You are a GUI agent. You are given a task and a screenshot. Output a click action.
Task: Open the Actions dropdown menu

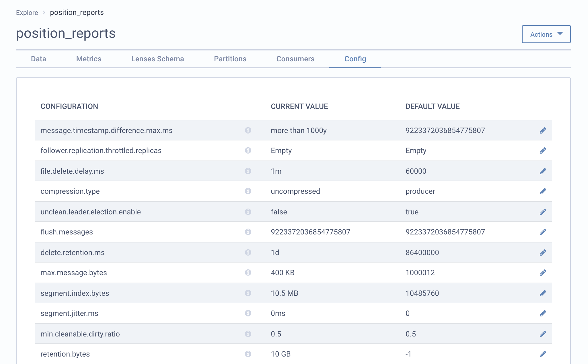tap(545, 34)
